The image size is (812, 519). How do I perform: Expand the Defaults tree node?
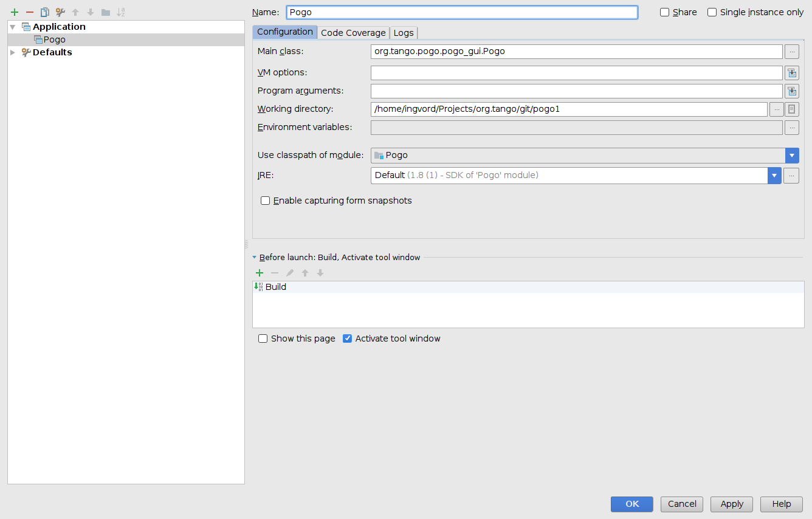pyautogui.click(x=13, y=52)
